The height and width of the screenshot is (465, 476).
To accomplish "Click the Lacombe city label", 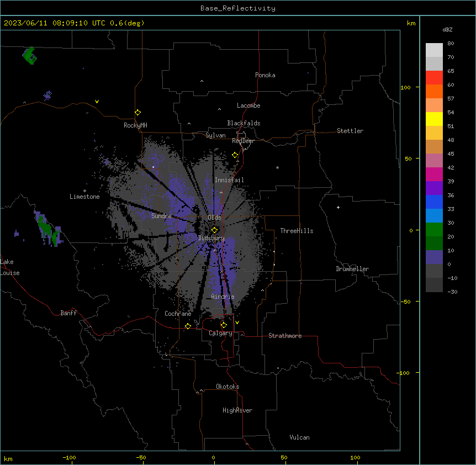I will (248, 105).
